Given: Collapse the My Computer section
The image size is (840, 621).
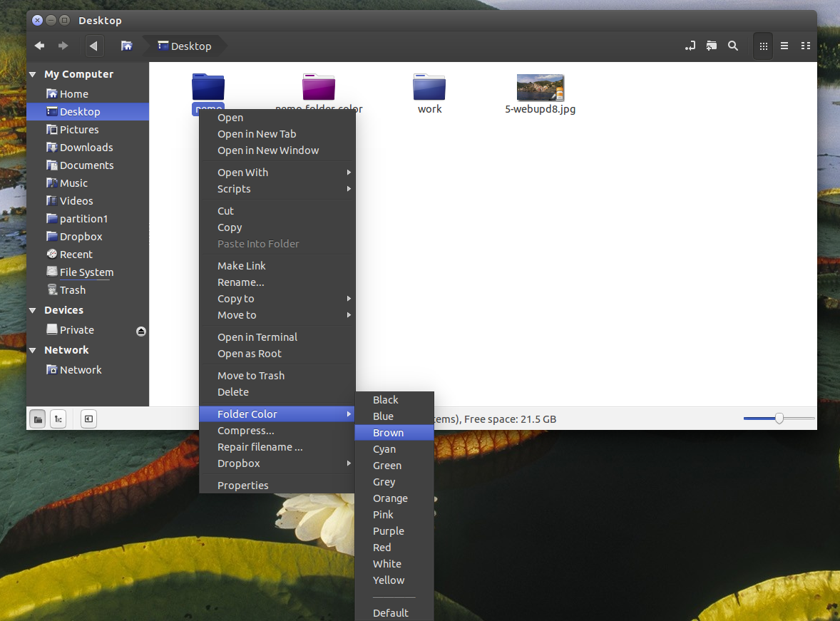Looking at the screenshot, I should pos(32,73).
